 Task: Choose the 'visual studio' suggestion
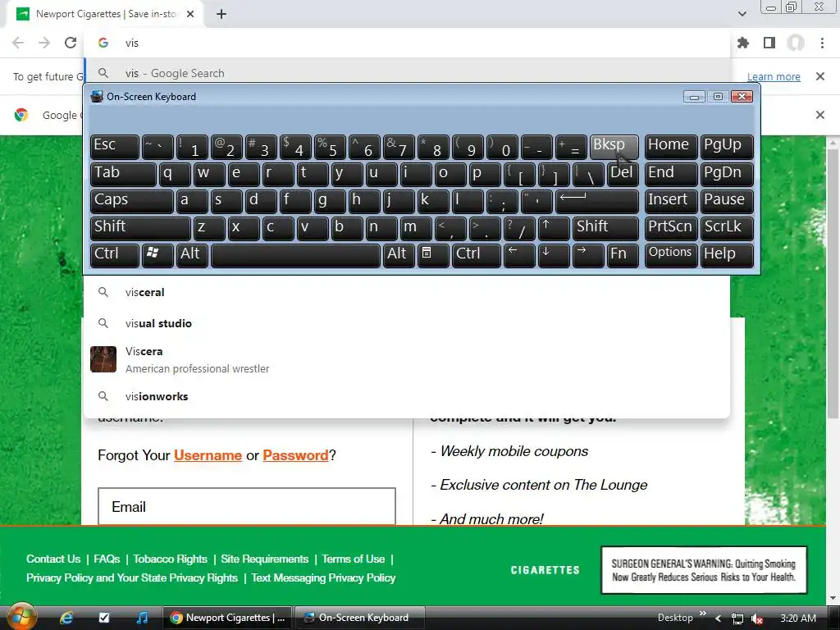[407, 323]
